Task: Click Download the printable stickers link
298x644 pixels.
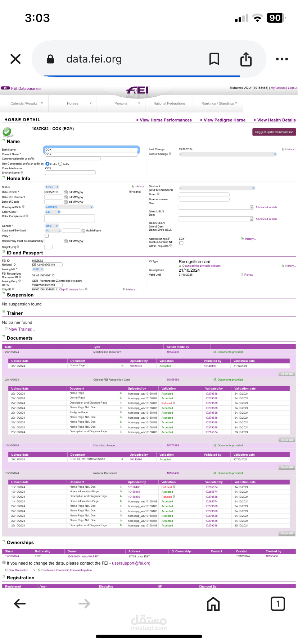Action: (x=201, y=266)
